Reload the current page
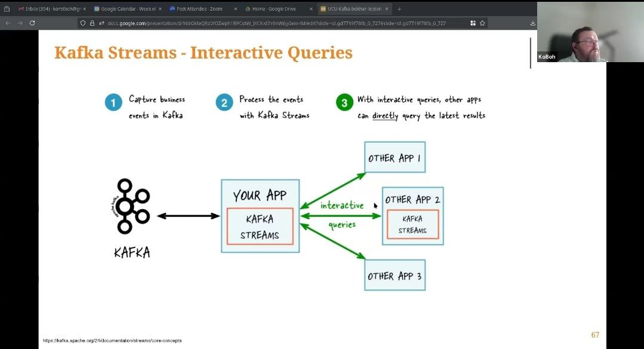This screenshot has height=349, width=644. [x=32, y=23]
